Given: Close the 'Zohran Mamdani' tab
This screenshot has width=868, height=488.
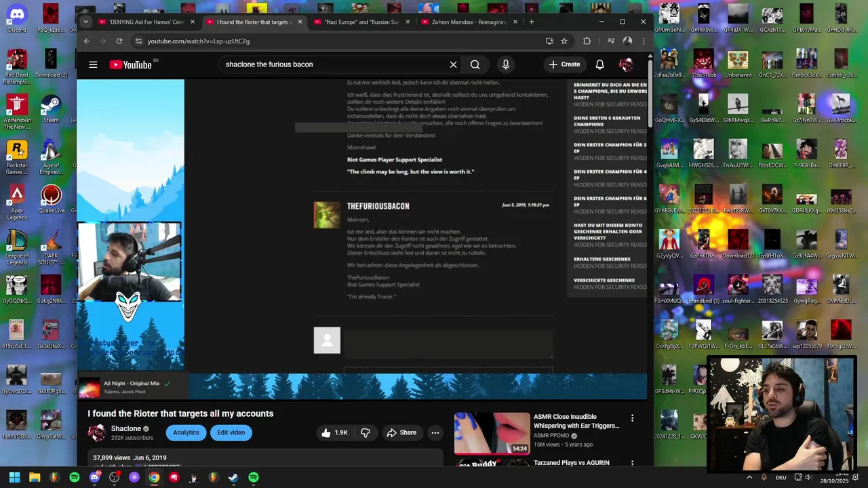Looking at the screenshot, I should (515, 22).
